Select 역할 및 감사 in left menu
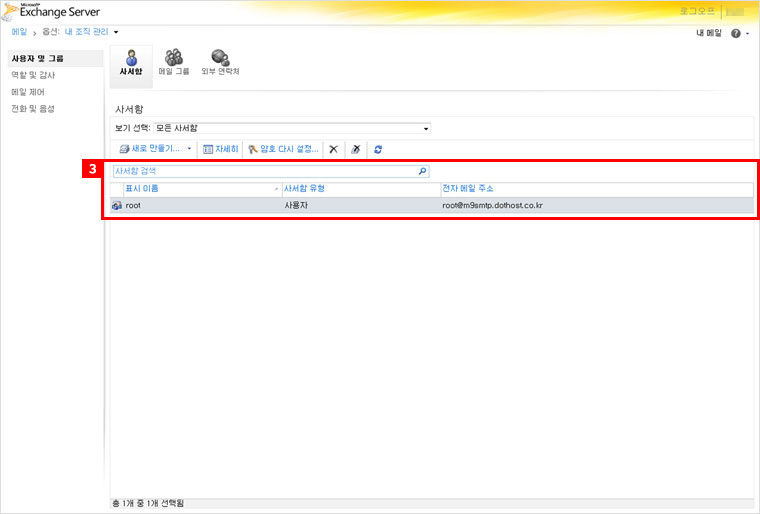Screen dimensions: 760x514 point(33,76)
